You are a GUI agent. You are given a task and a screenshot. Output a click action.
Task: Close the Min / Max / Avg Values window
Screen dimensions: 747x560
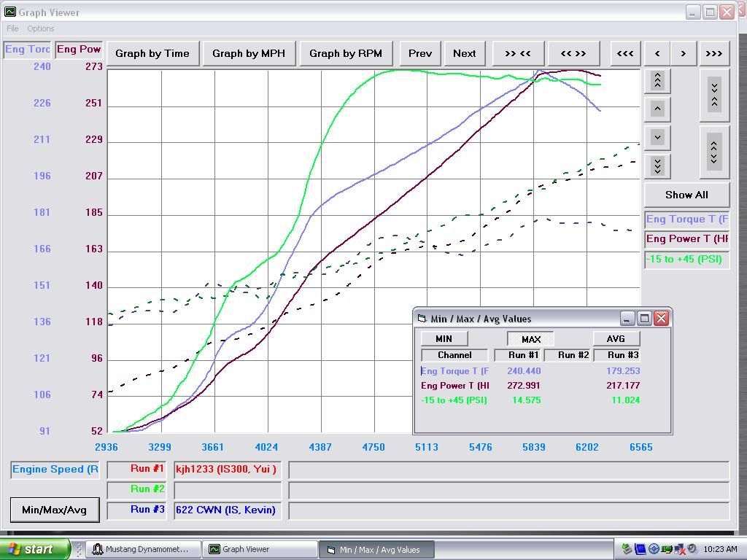661,318
